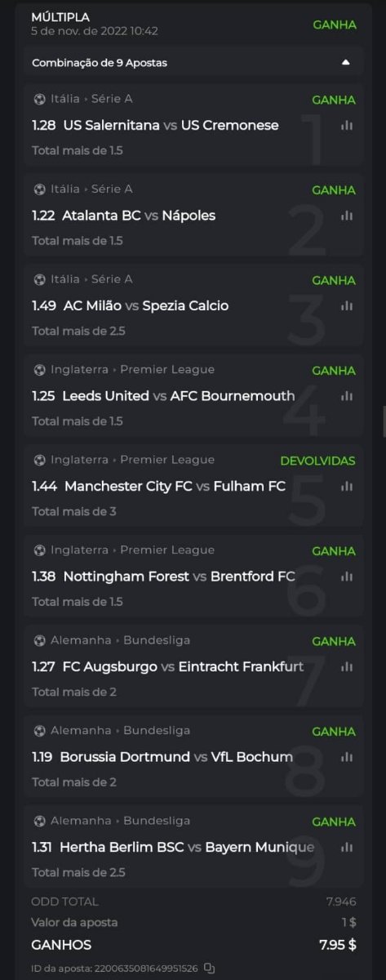The width and height of the screenshot is (386, 980).
Task: View stats icon for AC Milão match
Action: coord(347,305)
